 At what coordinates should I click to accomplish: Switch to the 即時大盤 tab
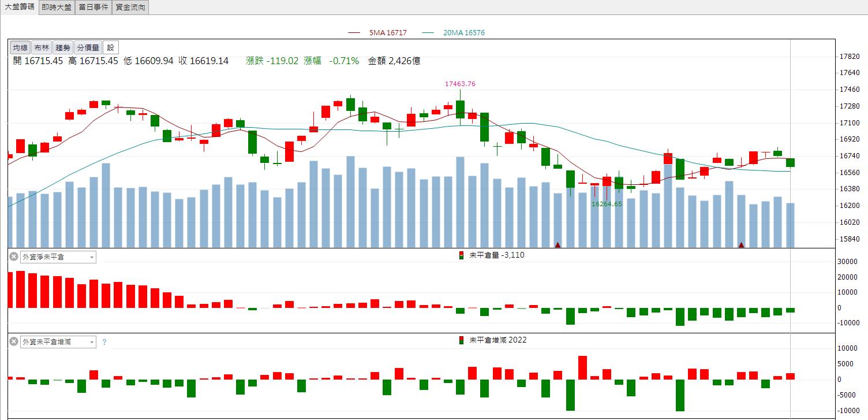57,7
